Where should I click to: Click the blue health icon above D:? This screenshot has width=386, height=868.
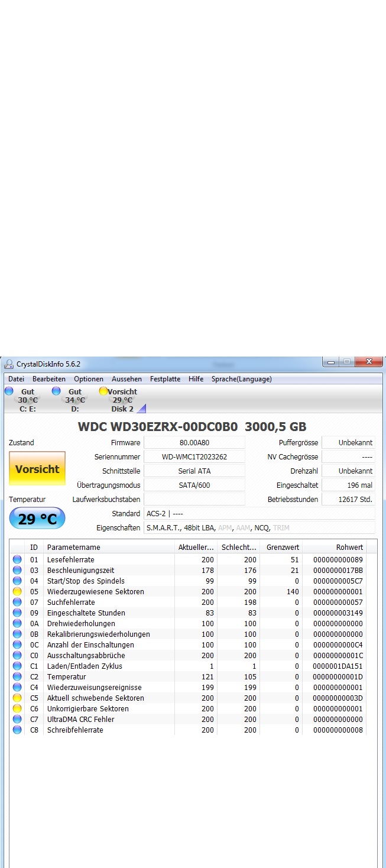click(x=56, y=391)
